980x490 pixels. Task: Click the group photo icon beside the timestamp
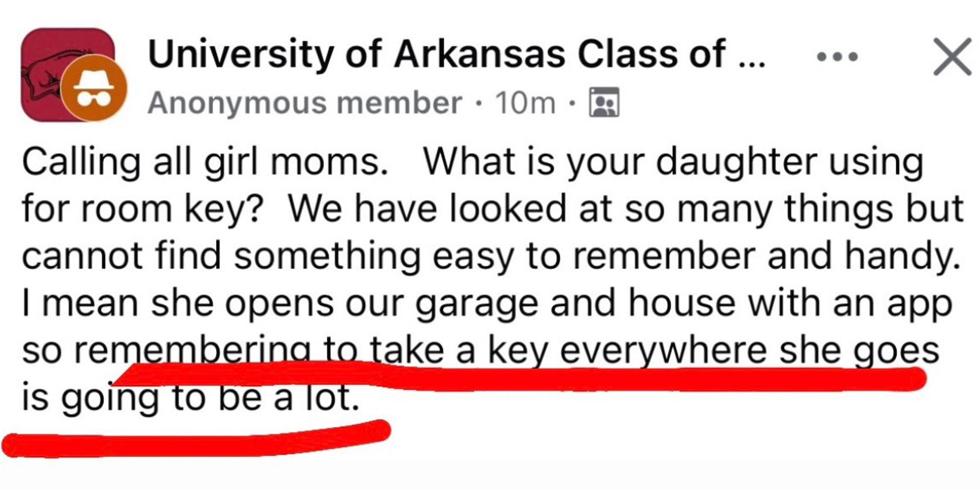tap(605, 103)
